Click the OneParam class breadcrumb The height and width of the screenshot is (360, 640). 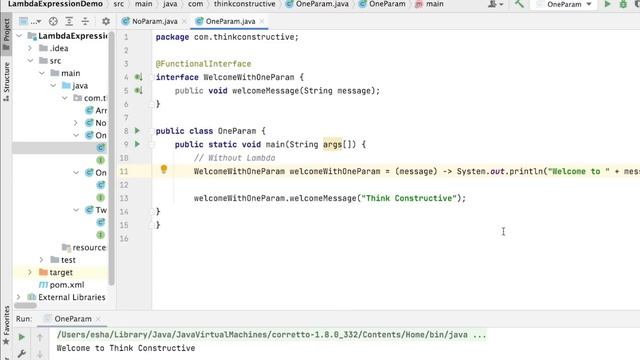point(382,4)
